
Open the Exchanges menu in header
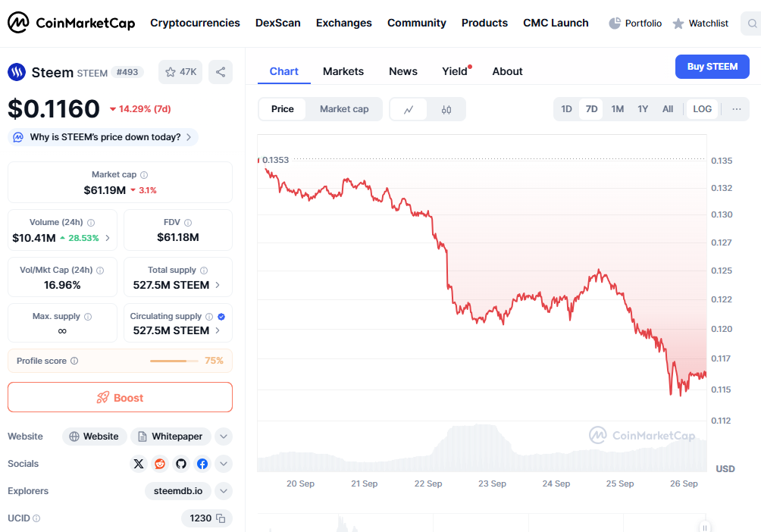(x=344, y=23)
